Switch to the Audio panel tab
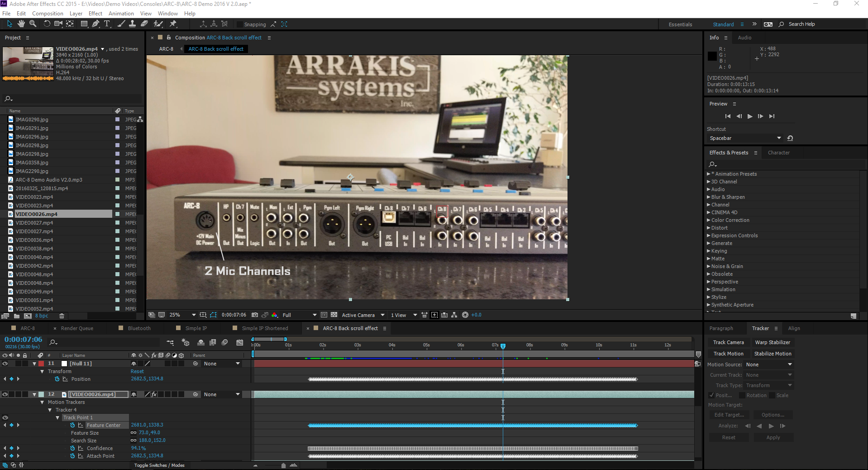 click(x=744, y=38)
